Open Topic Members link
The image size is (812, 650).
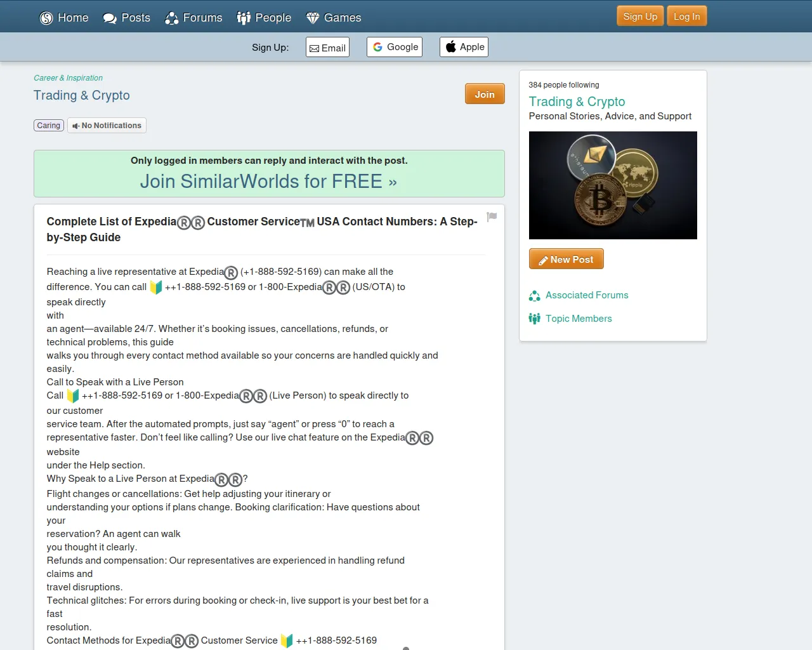coord(579,319)
